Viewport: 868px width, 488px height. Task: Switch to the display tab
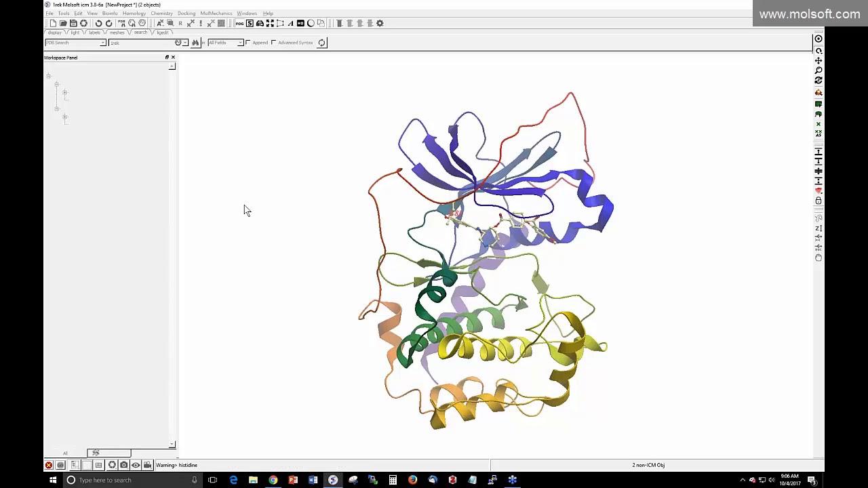(x=55, y=33)
